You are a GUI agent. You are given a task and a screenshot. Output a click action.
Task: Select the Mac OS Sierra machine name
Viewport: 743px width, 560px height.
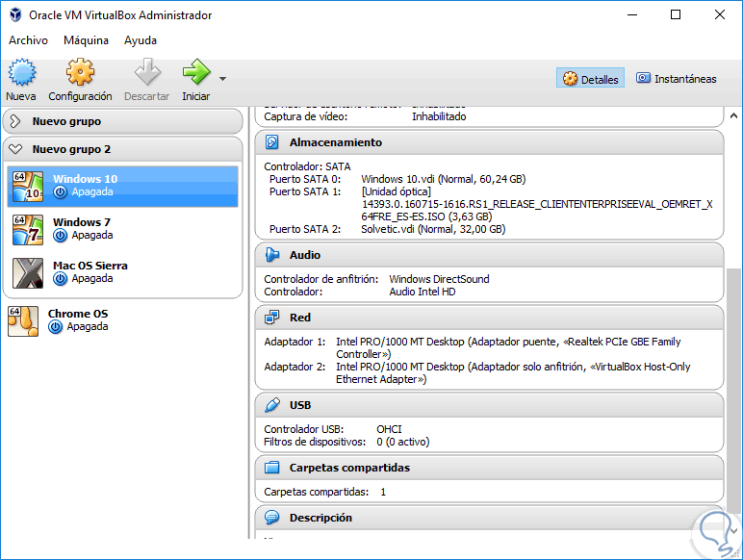90,266
